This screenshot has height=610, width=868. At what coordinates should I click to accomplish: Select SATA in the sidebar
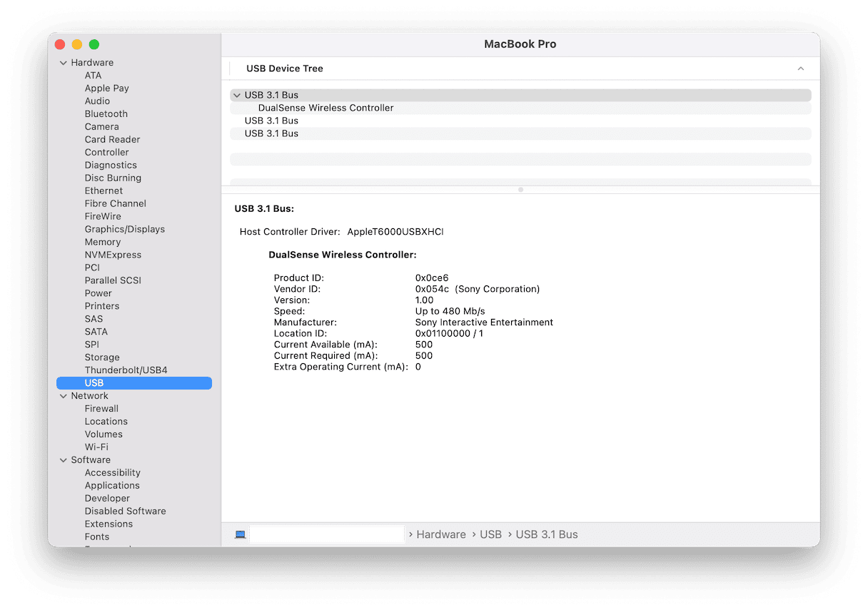(x=96, y=332)
